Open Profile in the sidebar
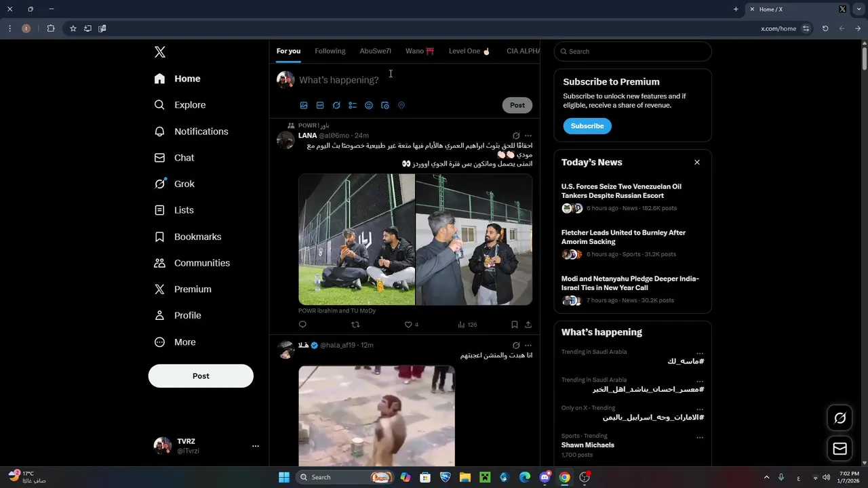The height and width of the screenshot is (488, 868). pos(178,316)
